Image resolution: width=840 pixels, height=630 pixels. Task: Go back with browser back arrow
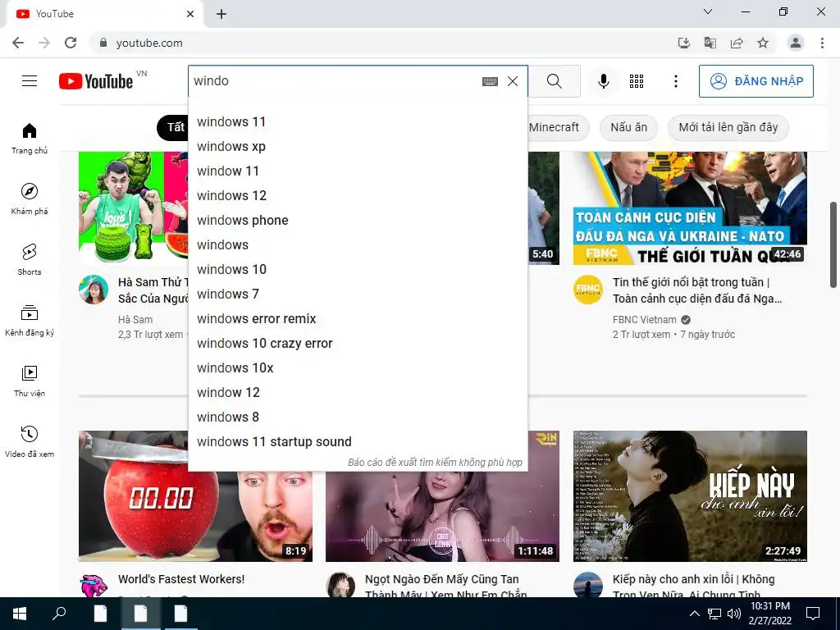[18, 43]
